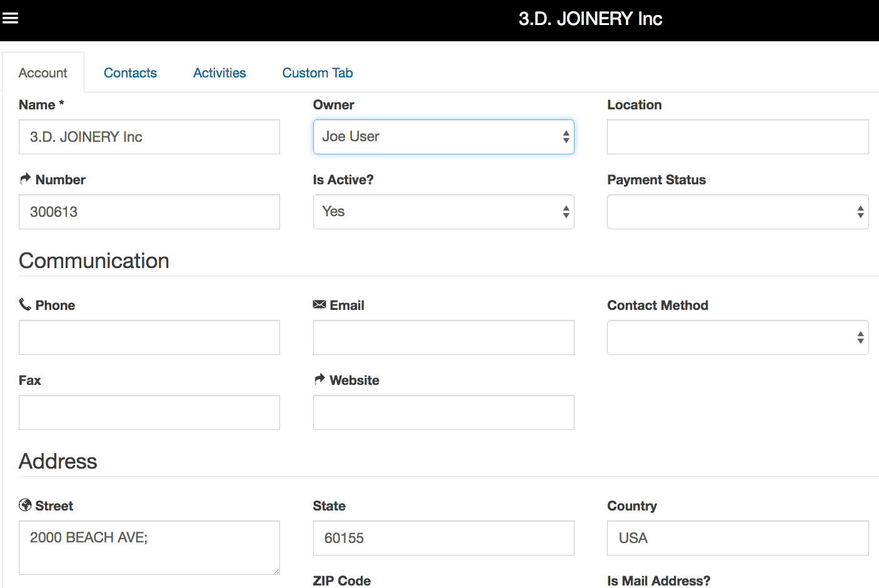Expand the Contact Method dropdown
Viewport: 879px width, 588px height.
(x=738, y=337)
